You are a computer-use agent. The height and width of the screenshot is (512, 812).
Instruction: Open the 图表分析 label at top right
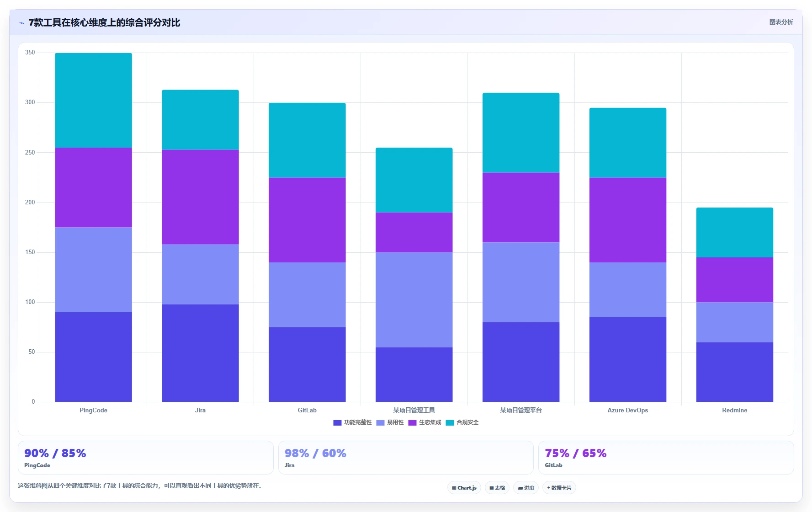pos(781,22)
